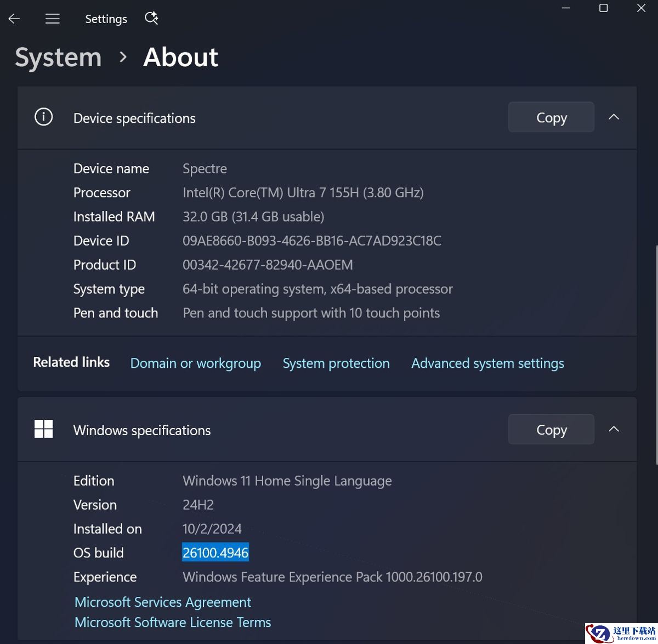Click the Product ID label
This screenshot has height=644, width=658.
105,265
